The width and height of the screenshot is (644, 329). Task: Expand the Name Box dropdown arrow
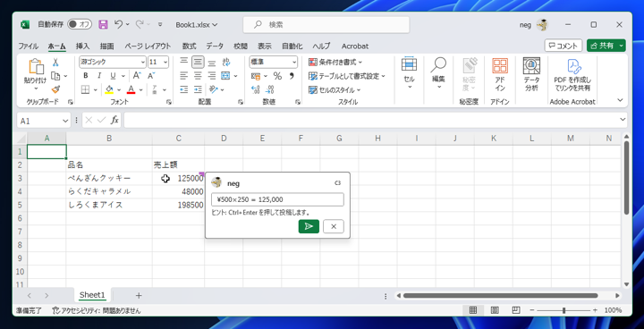coord(65,121)
